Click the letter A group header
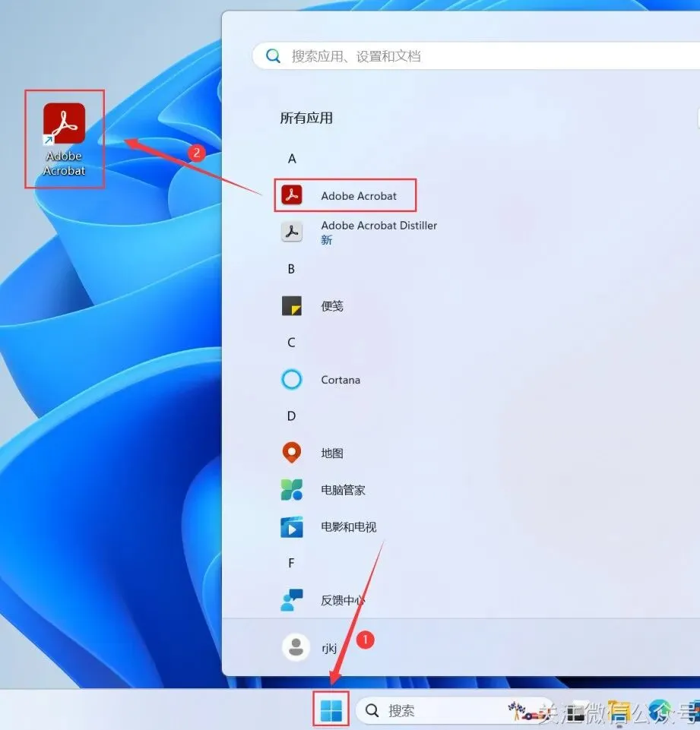The image size is (700, 730). (x=292, y=159)
